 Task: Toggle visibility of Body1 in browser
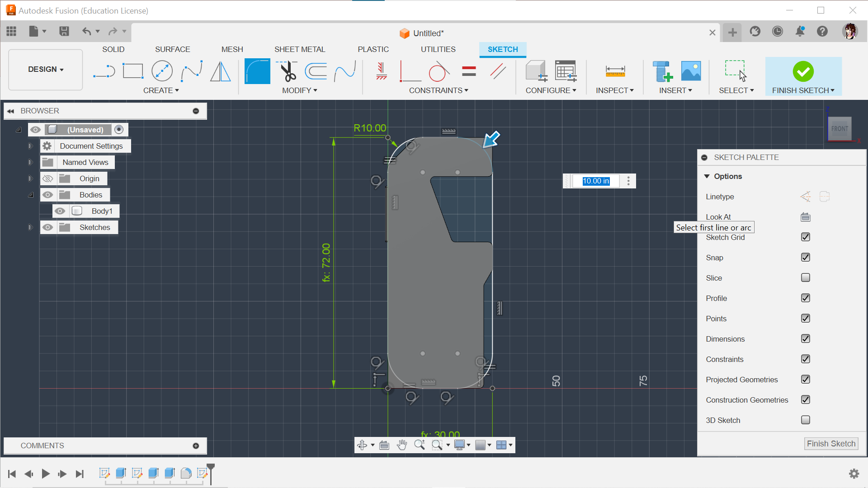[x=59, y=210]
